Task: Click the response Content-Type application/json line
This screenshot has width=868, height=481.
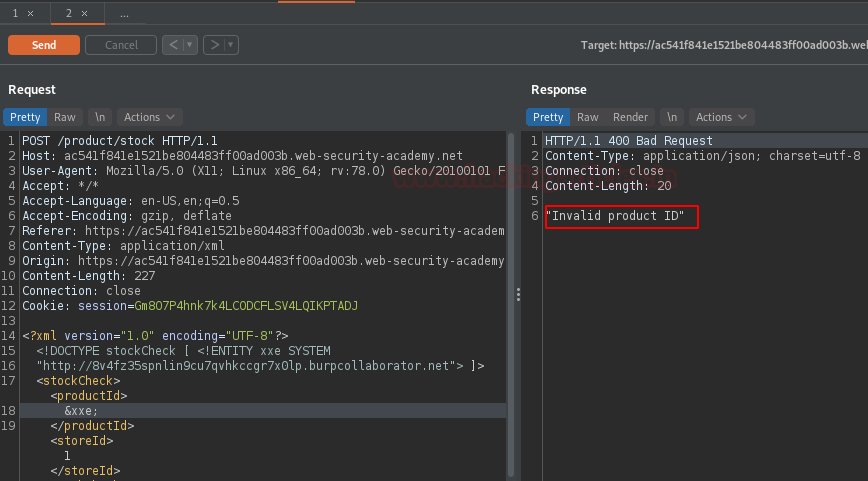Action: point(703,156)
